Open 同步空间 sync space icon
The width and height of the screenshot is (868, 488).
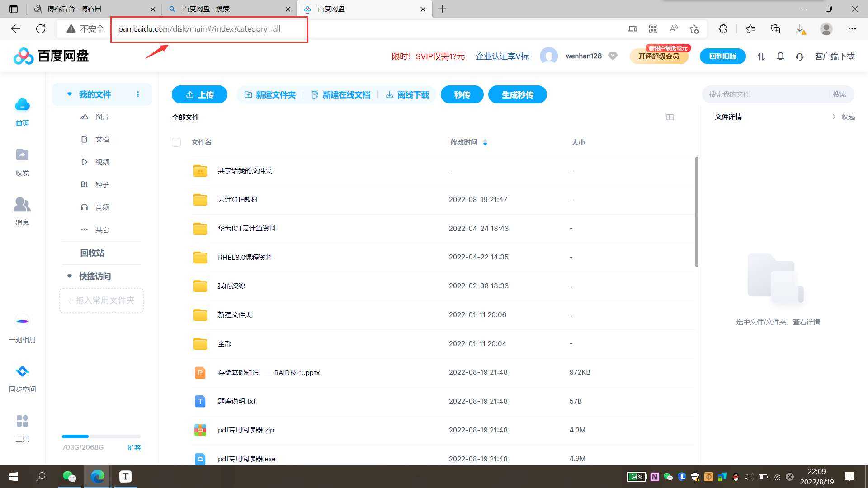click(22, 371)
